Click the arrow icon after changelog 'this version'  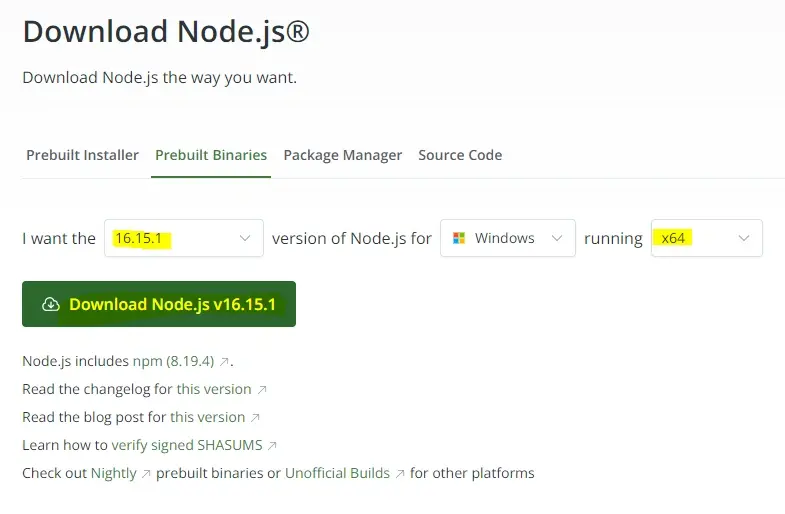pos(262,389)
